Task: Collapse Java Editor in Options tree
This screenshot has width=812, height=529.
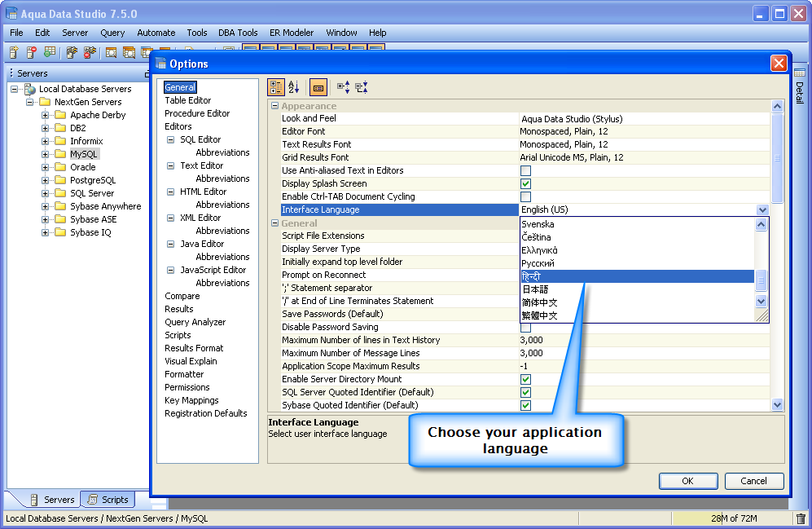Action: pos(170,244)
